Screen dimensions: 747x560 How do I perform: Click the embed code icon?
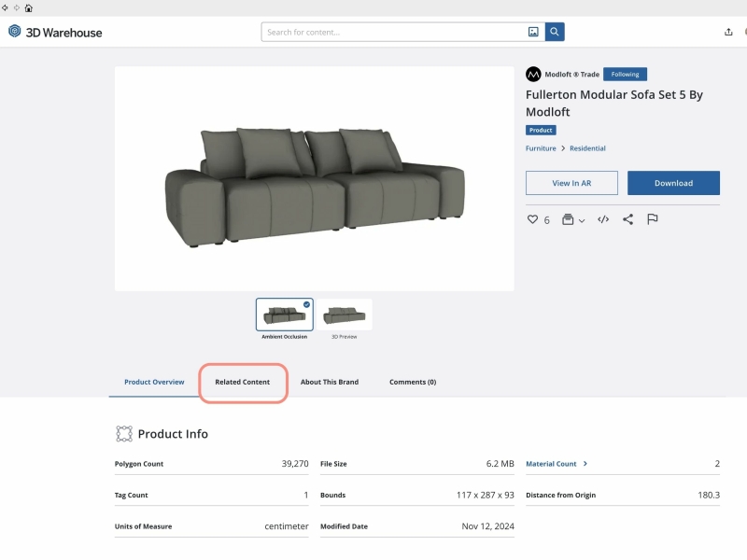coord(603,219)
